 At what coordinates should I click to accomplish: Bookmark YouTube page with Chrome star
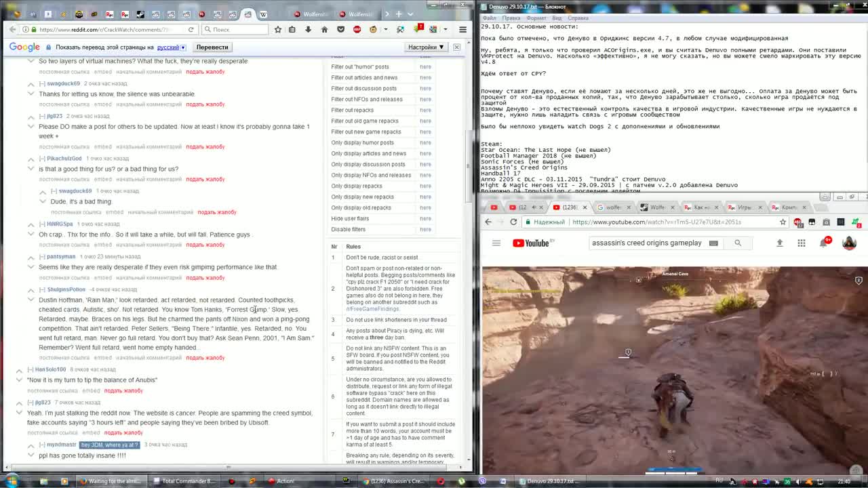tap(783, 222)
